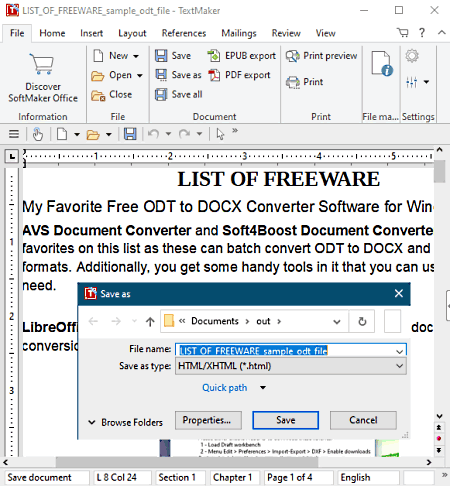
Task: Open Print preview
Action: point(321,56)
